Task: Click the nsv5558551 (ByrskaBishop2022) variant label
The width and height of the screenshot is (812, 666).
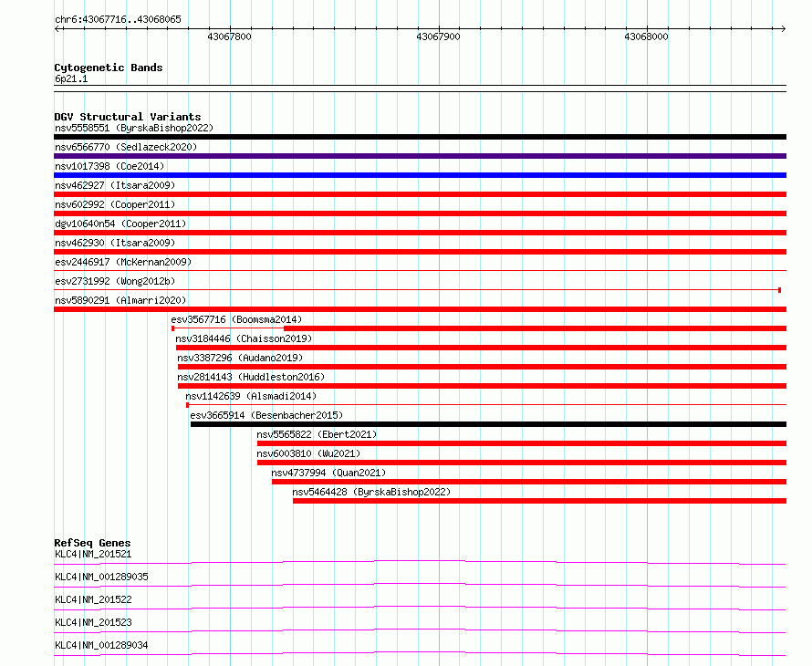Action: click(x=134, y=128)
